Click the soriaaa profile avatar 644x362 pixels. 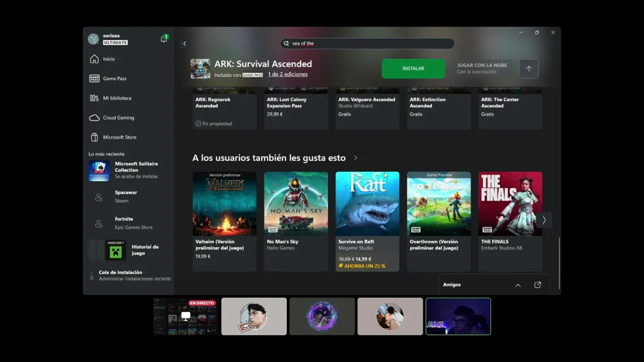click(x=93, y=39)
